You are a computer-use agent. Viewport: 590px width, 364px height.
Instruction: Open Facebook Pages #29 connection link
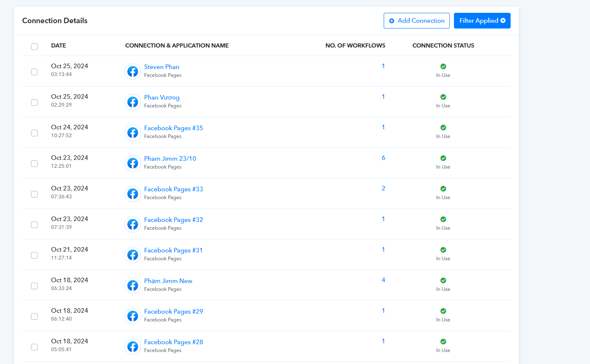click(x=174, y=312)
